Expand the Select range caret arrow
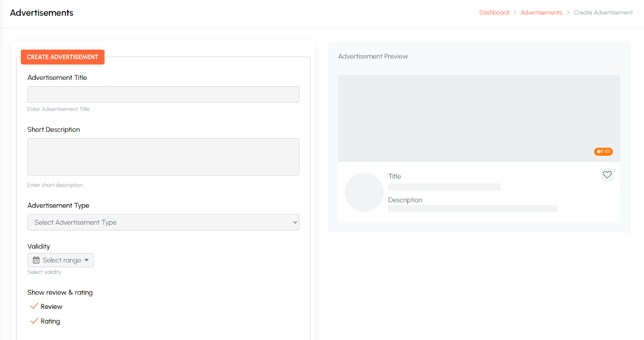The image size is (644, 340). pos(87,260)
